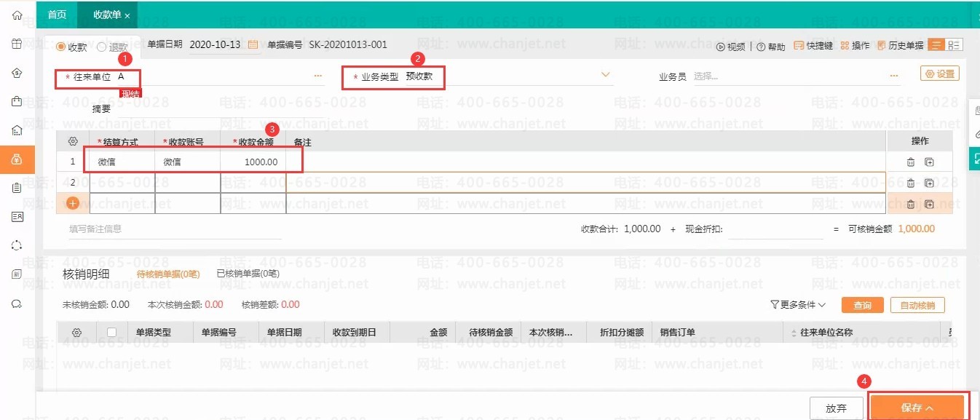Open the chat bubble sidebar icon
The image size is (980, 420).
coord(17,303)
